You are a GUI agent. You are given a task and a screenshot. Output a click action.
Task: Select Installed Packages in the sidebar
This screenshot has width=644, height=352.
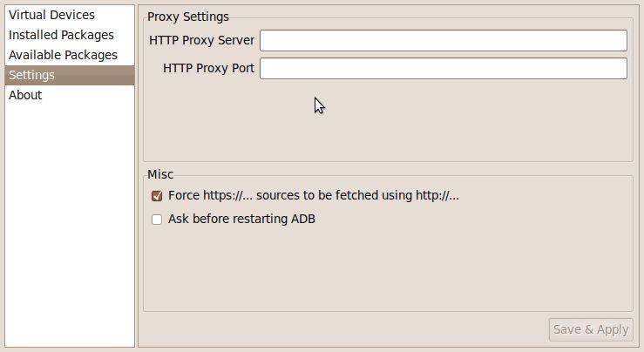(x=61, y=35)
